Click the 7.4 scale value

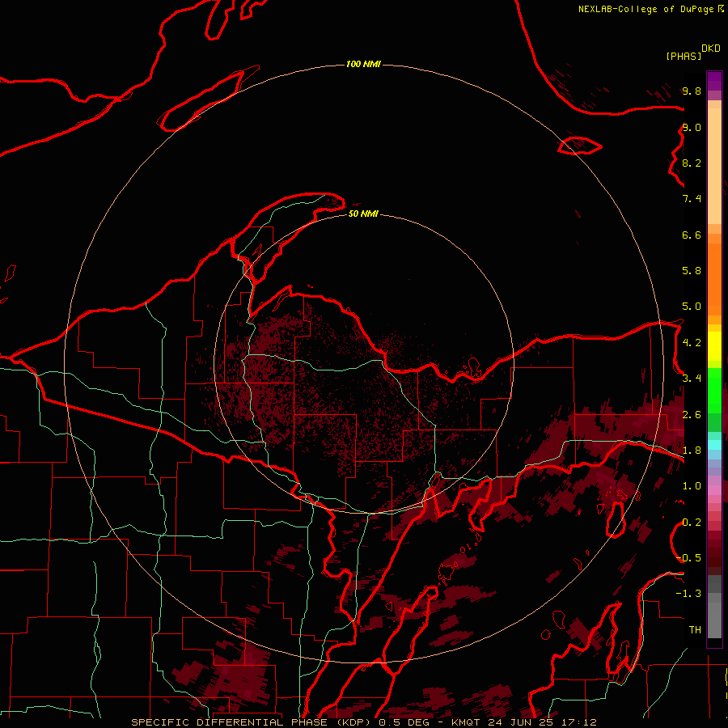tap(692, 199)
